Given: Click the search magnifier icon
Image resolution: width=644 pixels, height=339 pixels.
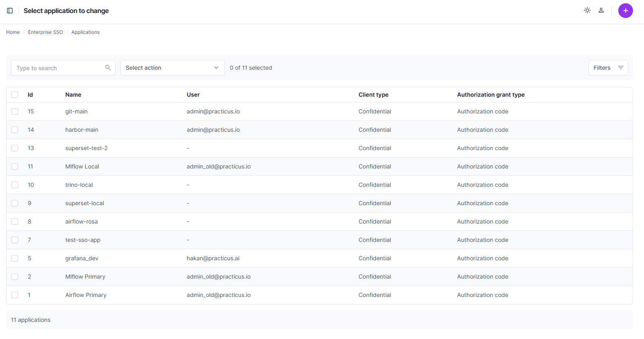Looking at the screenshot, I should pos(108,68).
